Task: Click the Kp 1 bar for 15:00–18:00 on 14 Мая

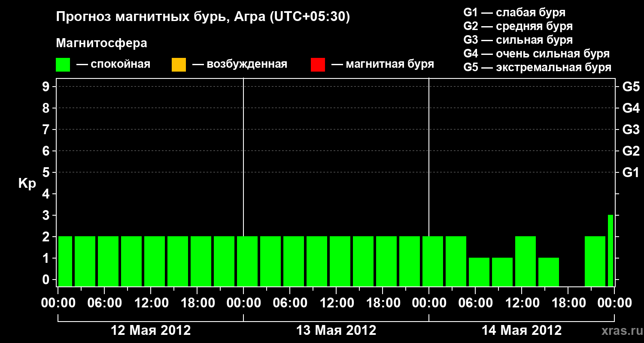Action: point(549,272)
